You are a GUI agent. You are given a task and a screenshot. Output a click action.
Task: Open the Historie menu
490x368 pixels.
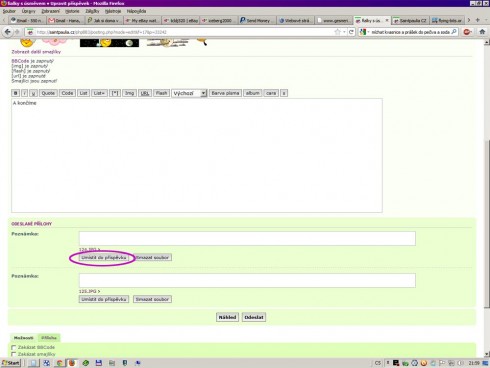[72, 11]
